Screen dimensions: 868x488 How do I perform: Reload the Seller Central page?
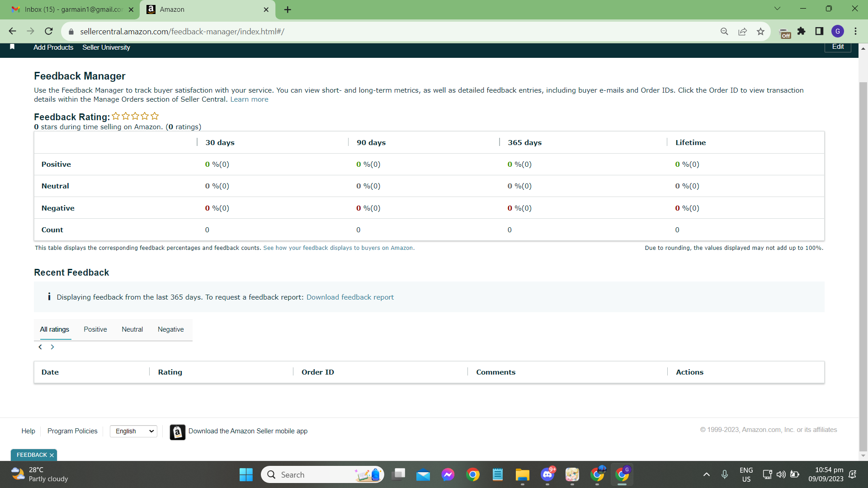tap(49, 31)
